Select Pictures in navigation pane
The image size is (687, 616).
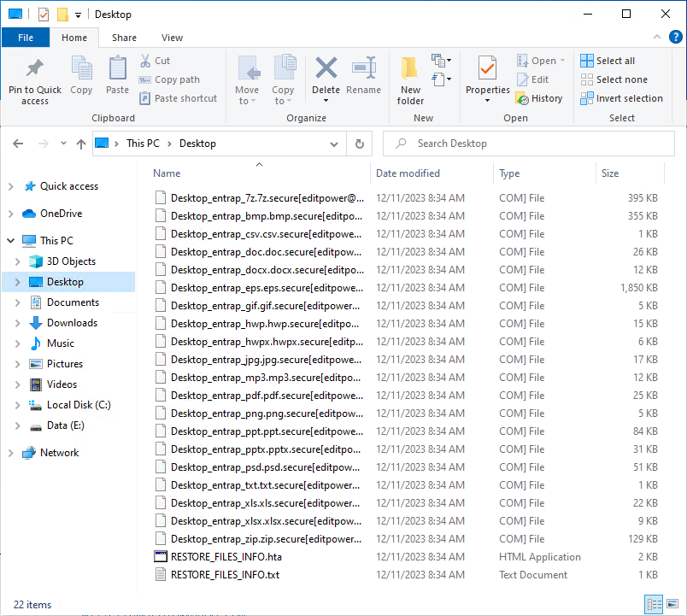click(64, 364)
